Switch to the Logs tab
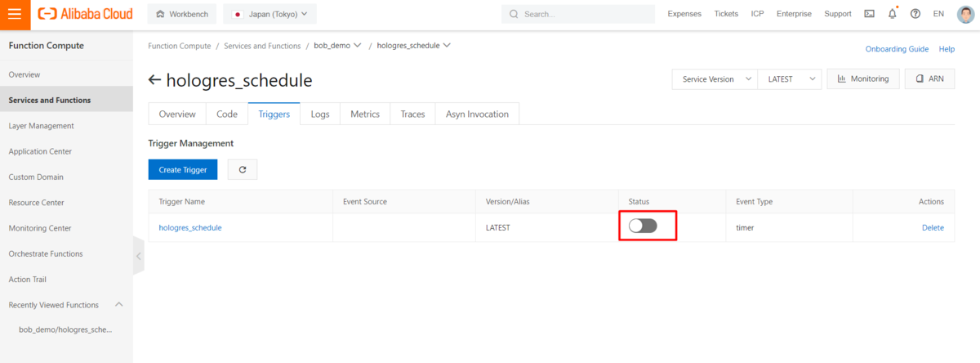The width and height of the screenshot is (980, 363). point(320,114)
